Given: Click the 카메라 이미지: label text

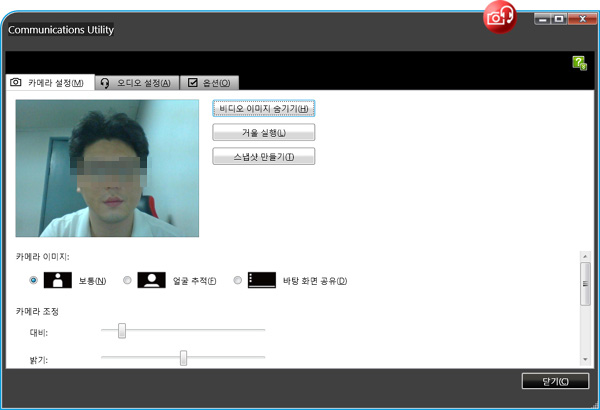Looking at the screenshot, I should [42, 257].
